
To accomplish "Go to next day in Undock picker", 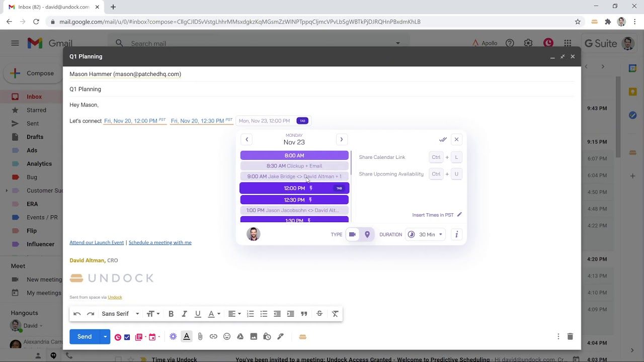I will click(x=341, y=139).
